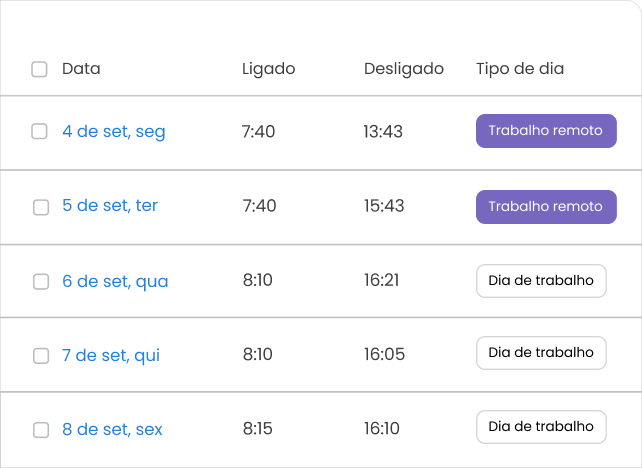This screenshot has height=468, width=642.
Task: Tick the checkbox beside 6 de set, qua
Action: click(x=41, y=282)
